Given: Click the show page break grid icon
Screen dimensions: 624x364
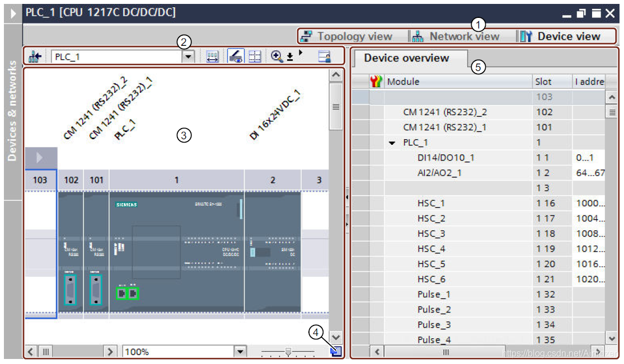Looking at the screenshot, I should point(255,56).
